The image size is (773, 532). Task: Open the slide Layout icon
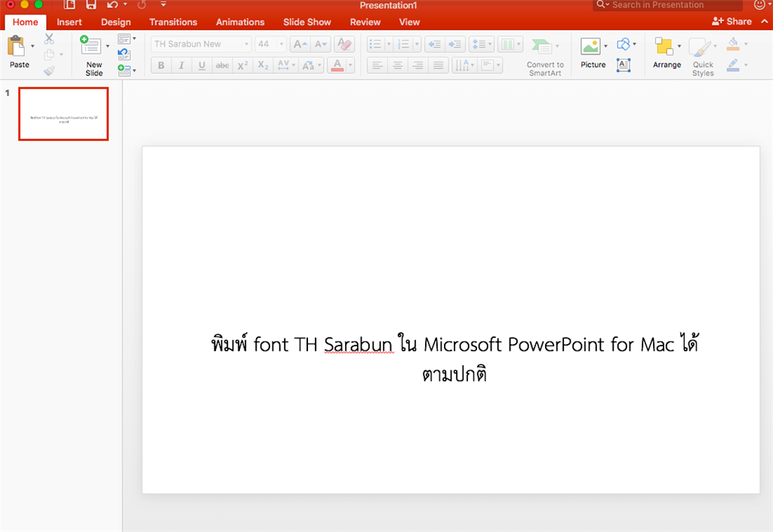tap(125, 39)
